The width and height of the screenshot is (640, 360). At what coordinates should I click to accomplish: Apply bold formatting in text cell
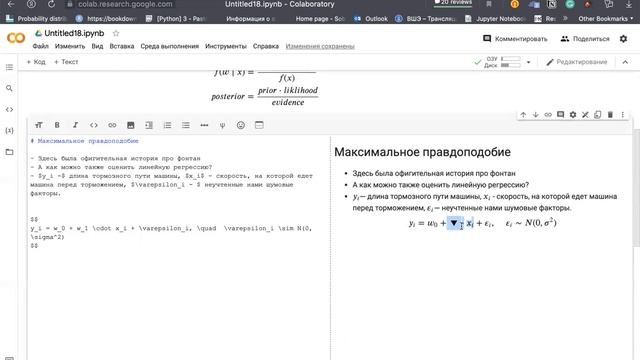[57, 125]
